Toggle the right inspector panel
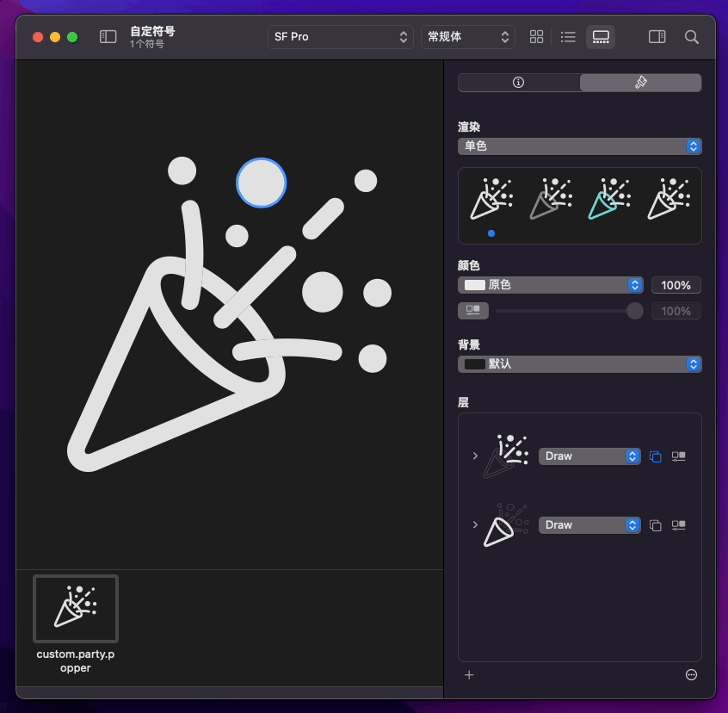 tap(657, 37)
